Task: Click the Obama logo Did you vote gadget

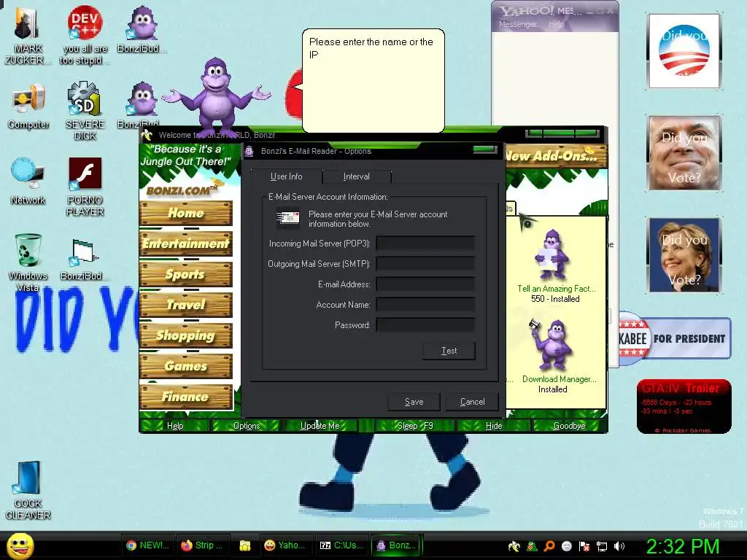Action: point(684,52)
